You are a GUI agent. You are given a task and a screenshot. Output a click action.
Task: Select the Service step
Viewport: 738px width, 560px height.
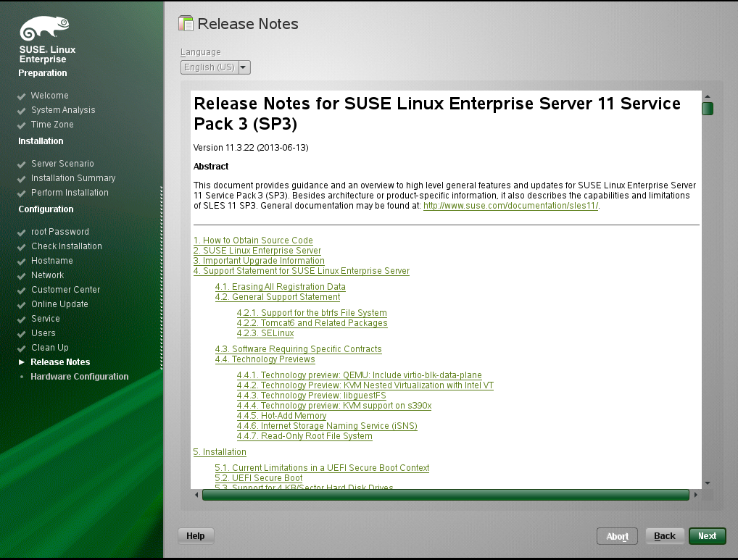click(46, 319)
